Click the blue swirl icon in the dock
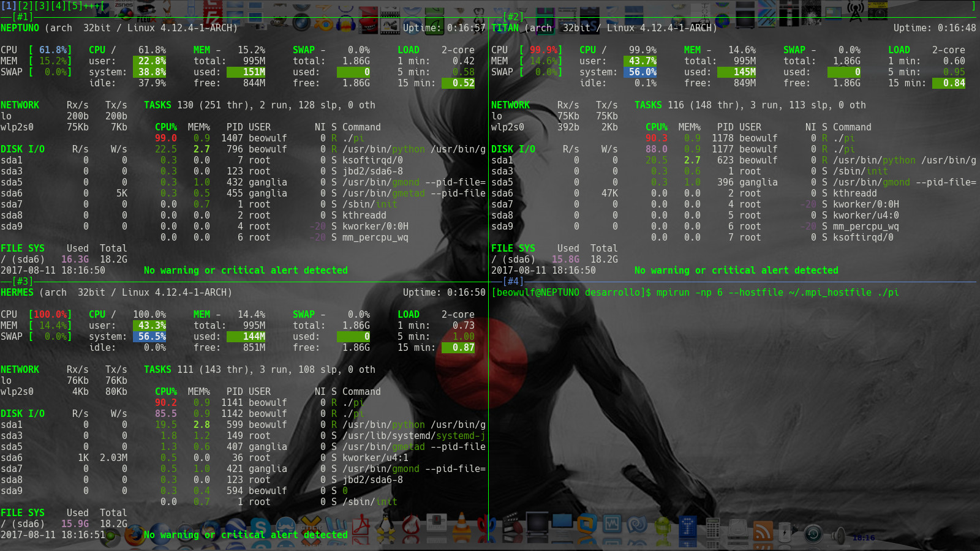 coord(637,525)
